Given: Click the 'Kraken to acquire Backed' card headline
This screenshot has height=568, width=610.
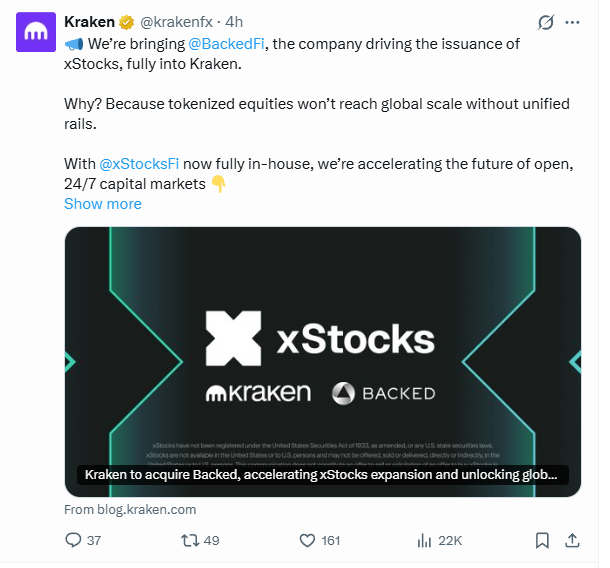Looking at the screenshot, I should [322, 475].
